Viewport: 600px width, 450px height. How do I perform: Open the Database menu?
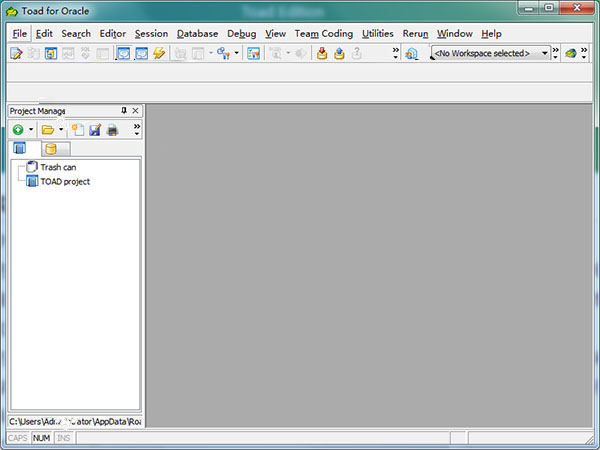[197, 33]
